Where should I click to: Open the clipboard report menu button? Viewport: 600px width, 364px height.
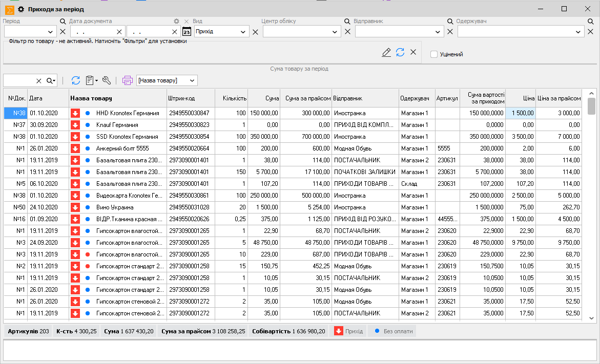(x=92, y=80)
